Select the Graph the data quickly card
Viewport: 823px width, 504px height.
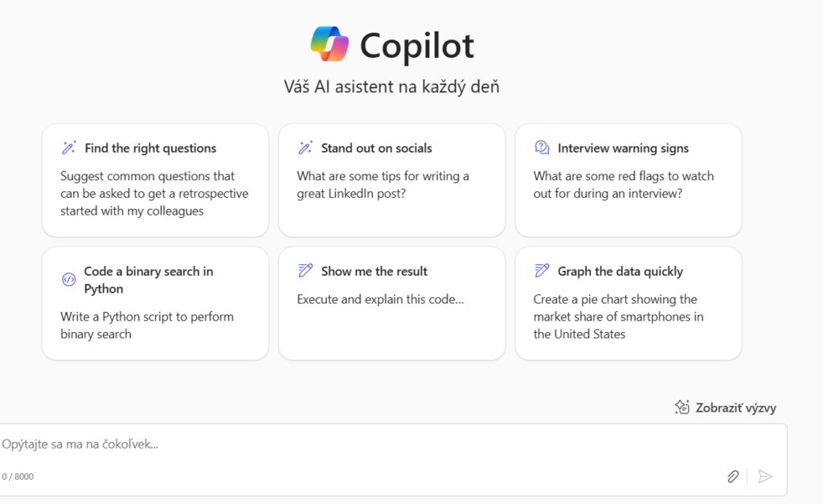629,304
